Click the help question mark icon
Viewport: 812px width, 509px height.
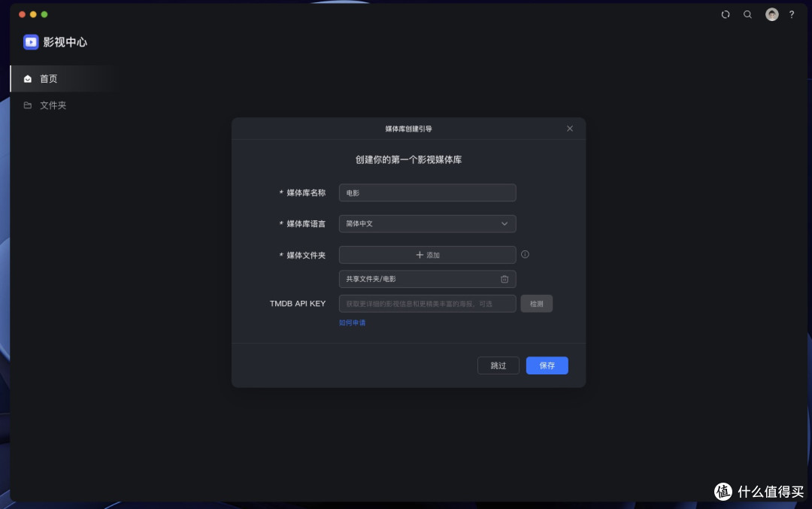coord(792,14)
